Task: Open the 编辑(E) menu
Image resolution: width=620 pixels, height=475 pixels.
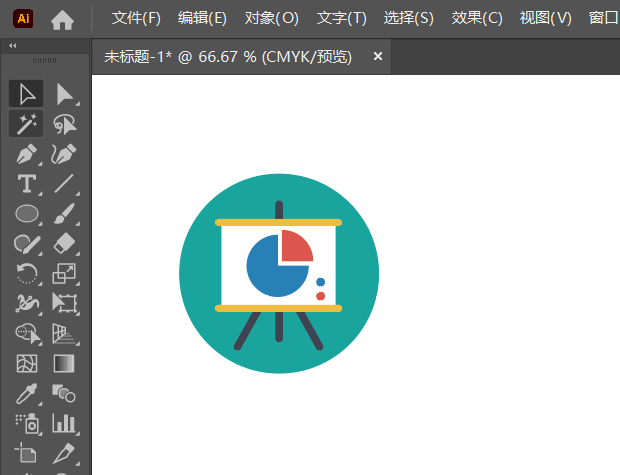Action: [x=202, y=18]
